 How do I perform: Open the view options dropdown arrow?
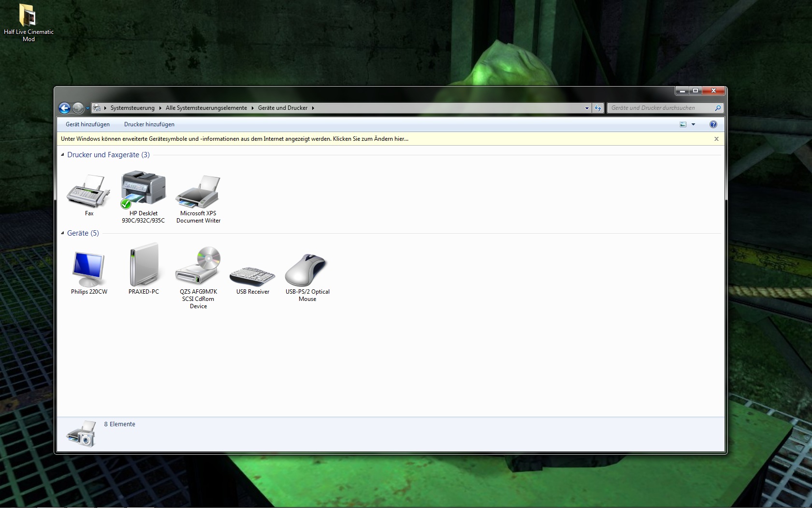(693, 124)
